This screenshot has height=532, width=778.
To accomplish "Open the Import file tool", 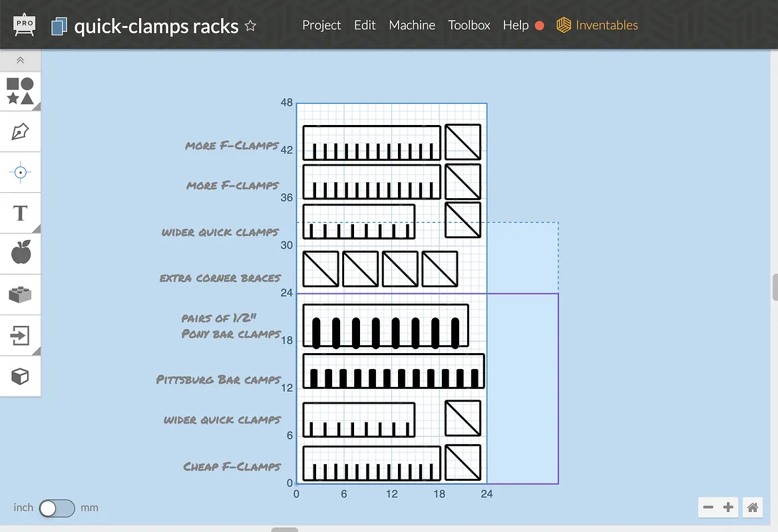I will coord(21,336).
